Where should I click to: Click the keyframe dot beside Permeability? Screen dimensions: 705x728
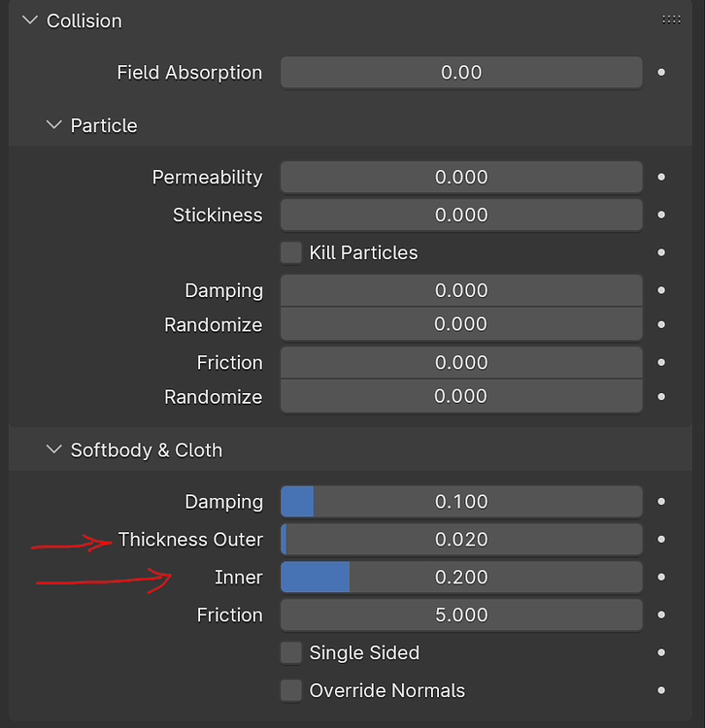coord(661,177)
